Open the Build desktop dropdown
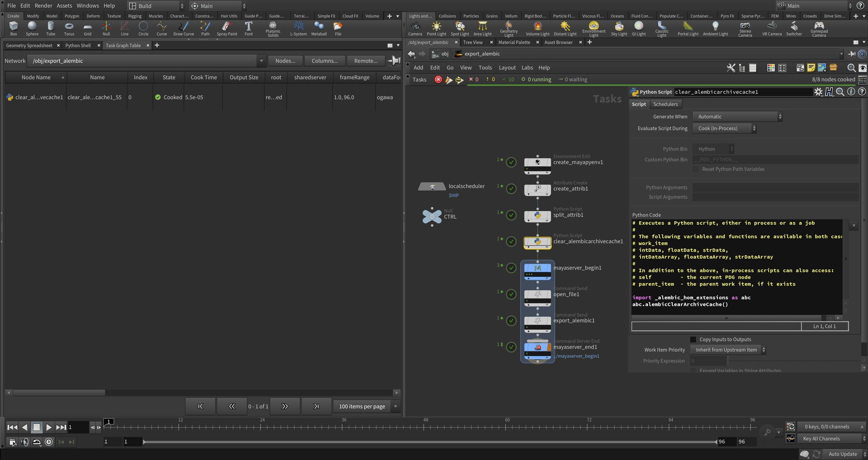Screen dimensions: 868x460 [156, 6]
